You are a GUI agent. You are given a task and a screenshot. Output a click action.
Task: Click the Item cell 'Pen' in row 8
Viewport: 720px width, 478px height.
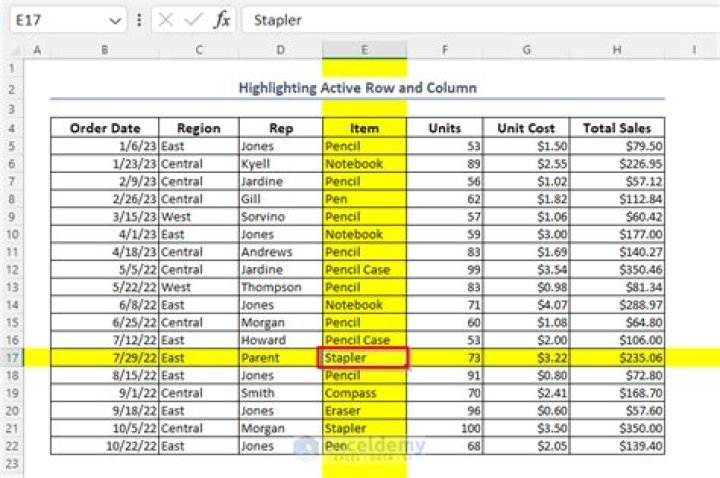coord(365,199)
